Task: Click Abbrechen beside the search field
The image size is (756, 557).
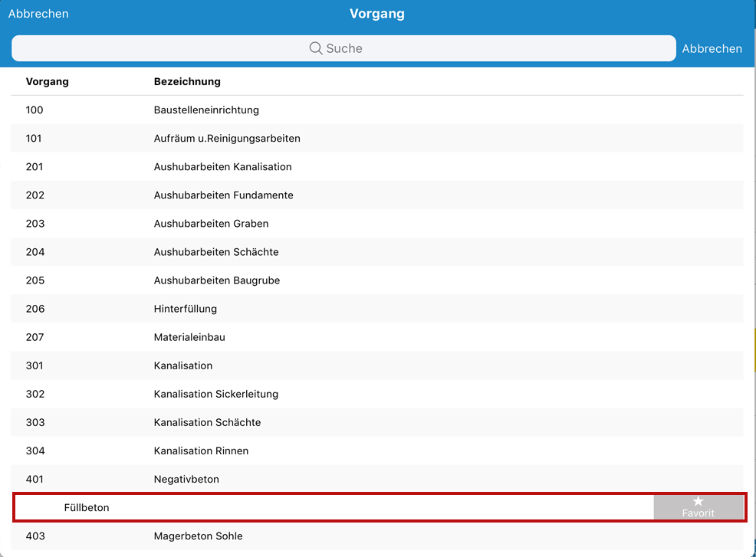Action: [x=712, y=49]
